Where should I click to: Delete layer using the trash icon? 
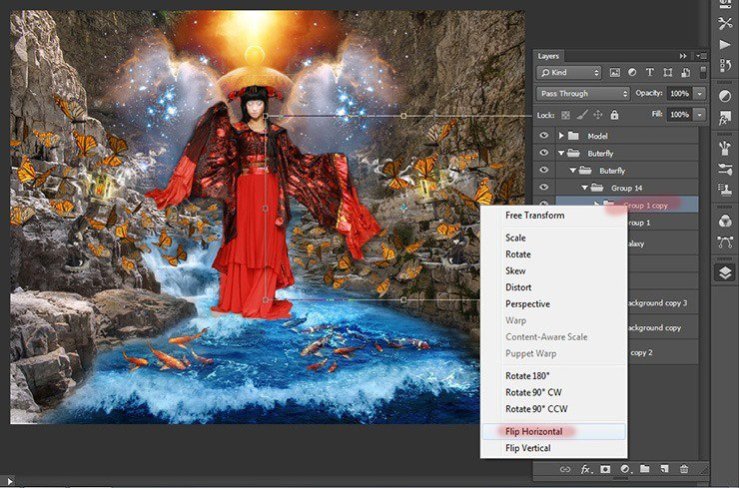click(x=684, y=469)
